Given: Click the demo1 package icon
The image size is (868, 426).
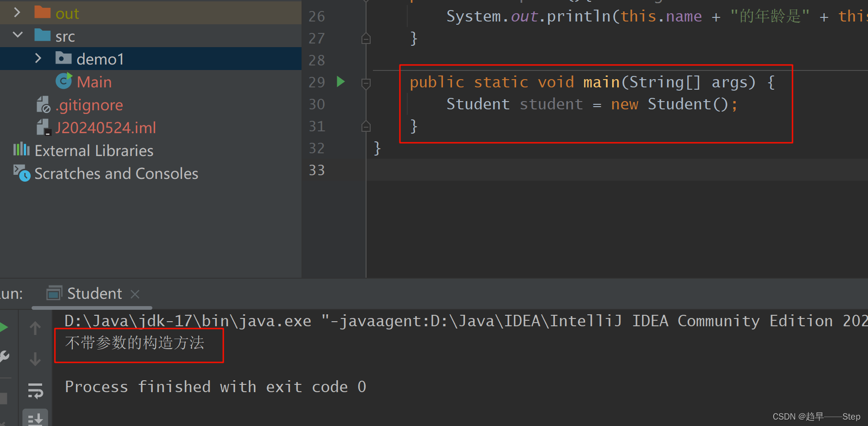Looking at the screenshot, I should [64, 58].
